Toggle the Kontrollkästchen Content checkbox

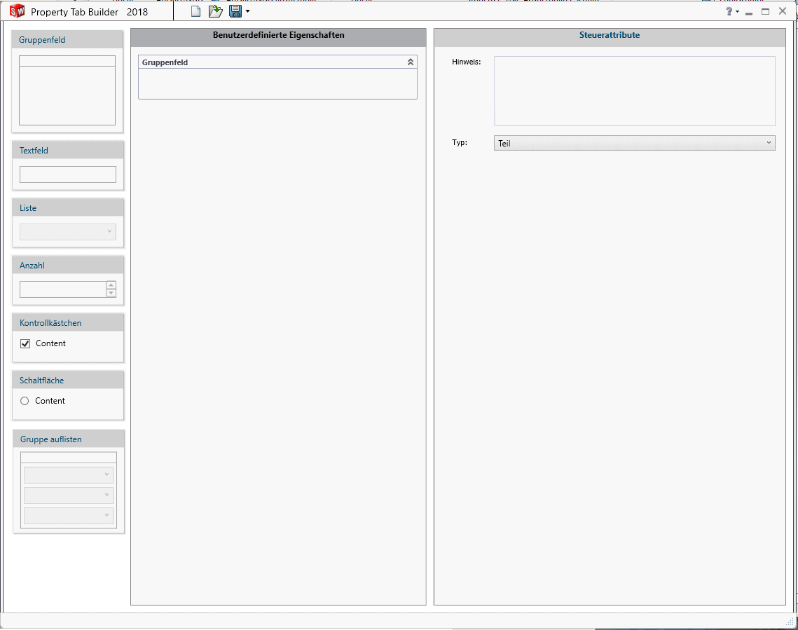coord(25,344)
